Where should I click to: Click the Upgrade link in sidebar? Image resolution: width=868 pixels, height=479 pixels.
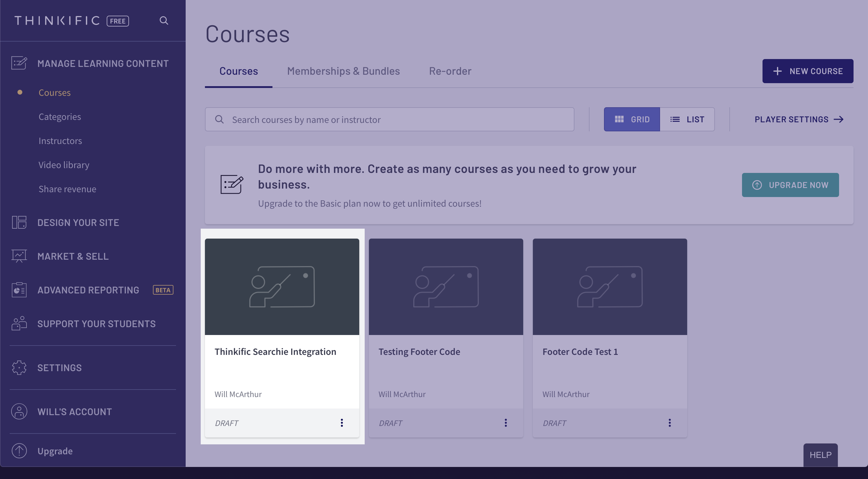point(55,451)
